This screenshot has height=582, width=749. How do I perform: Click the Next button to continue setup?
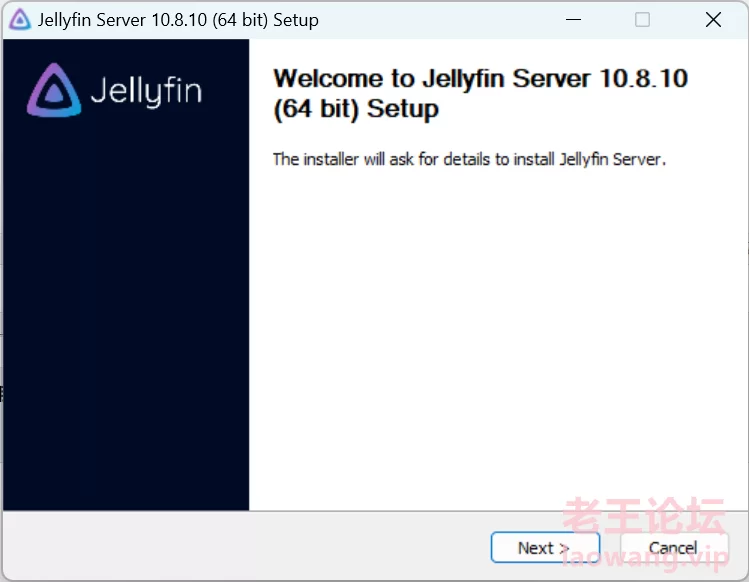pos(545,548)
